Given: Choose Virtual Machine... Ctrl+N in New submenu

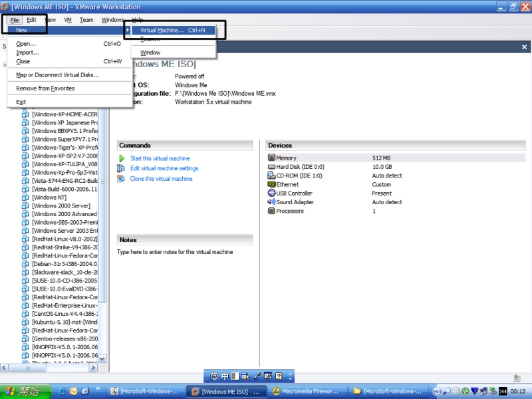Looking at the screenshot, I should 174,30.
